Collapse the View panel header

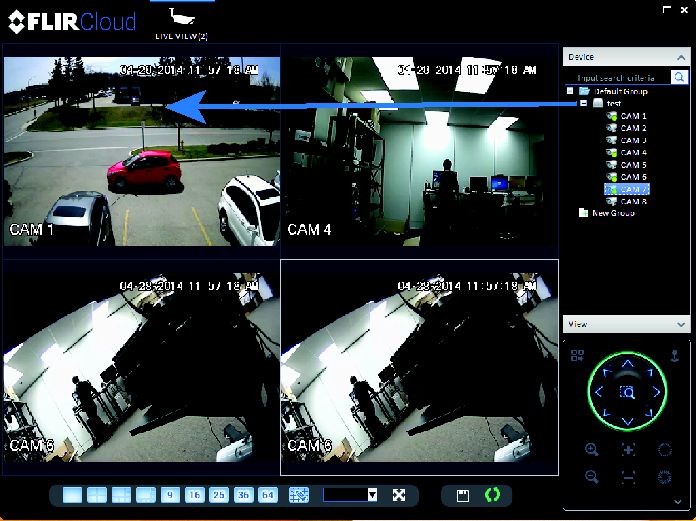(x=681, y=325)
